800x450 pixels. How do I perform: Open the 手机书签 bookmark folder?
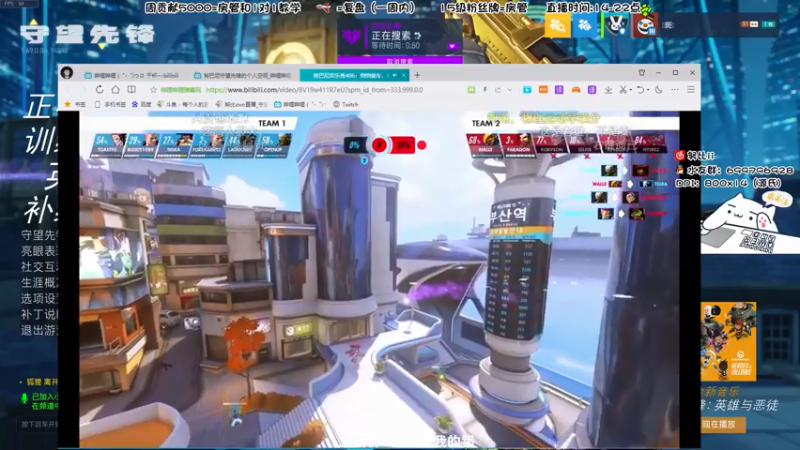(x=110, y=104)
